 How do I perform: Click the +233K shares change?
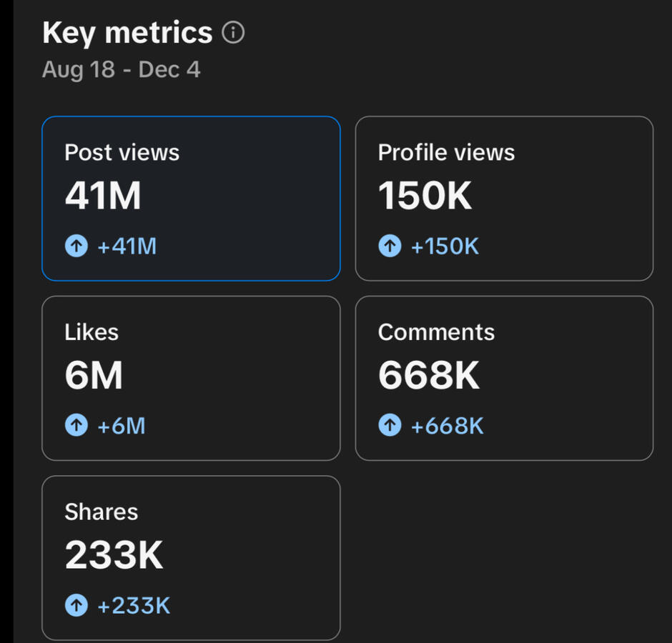(x=134, y=606)
